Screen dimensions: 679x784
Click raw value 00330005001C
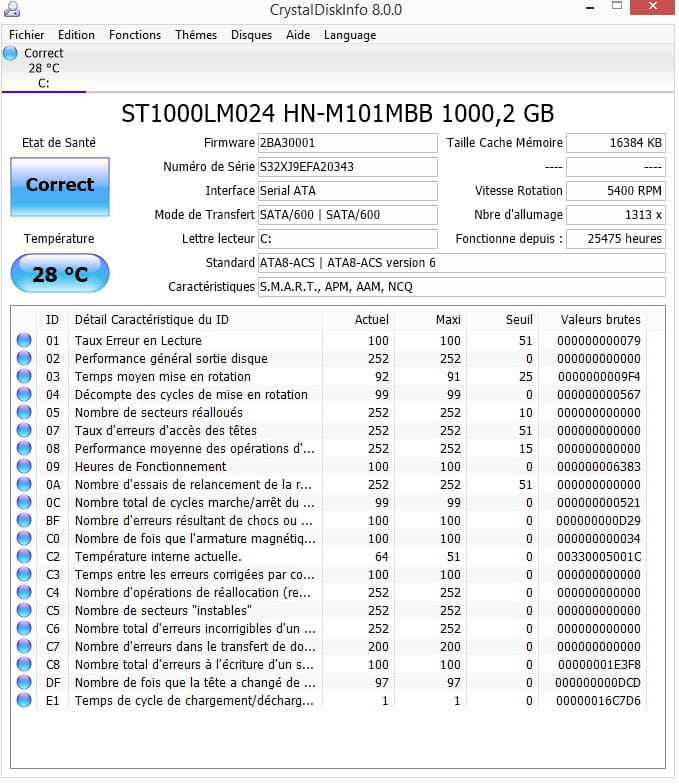[x=598, y=556]
